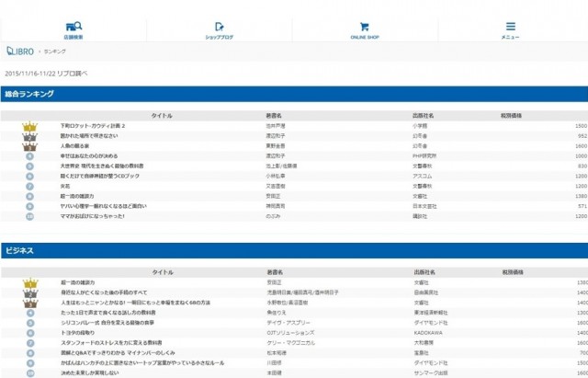Click the 総合ランキング section header
The height and width of the screenshot is (378, 588).
coord(29,94)
